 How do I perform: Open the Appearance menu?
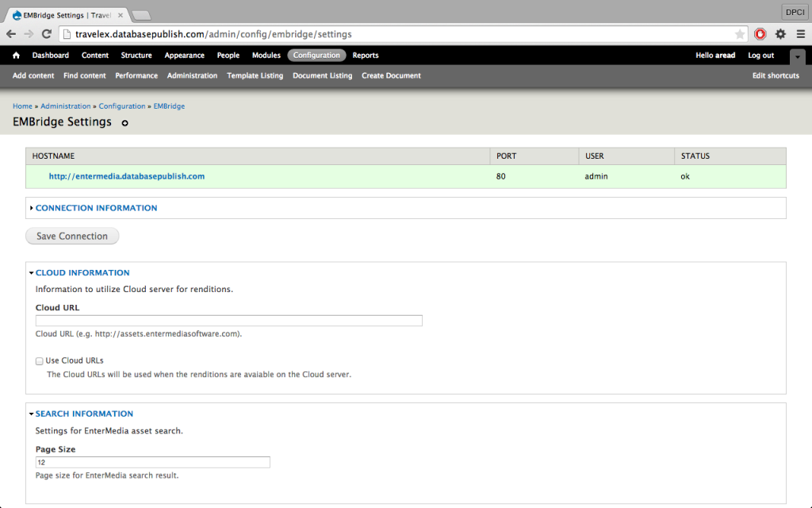pos(184,56)
